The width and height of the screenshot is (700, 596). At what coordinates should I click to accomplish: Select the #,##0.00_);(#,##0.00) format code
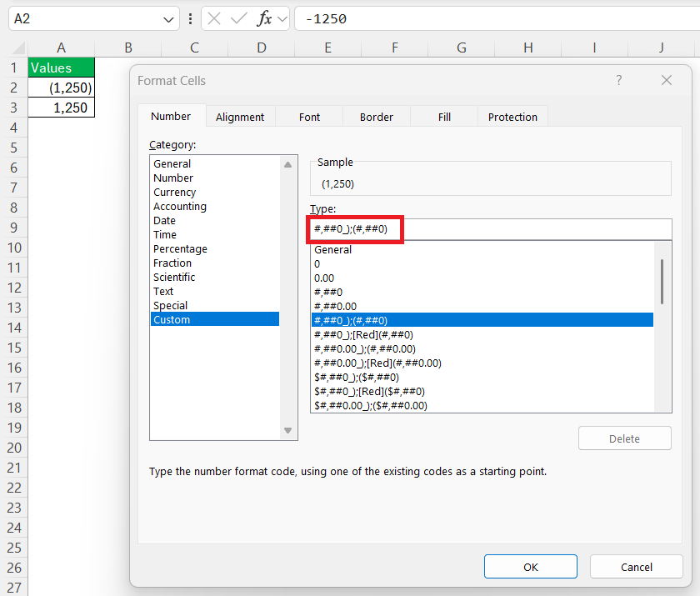coord(482,349)
